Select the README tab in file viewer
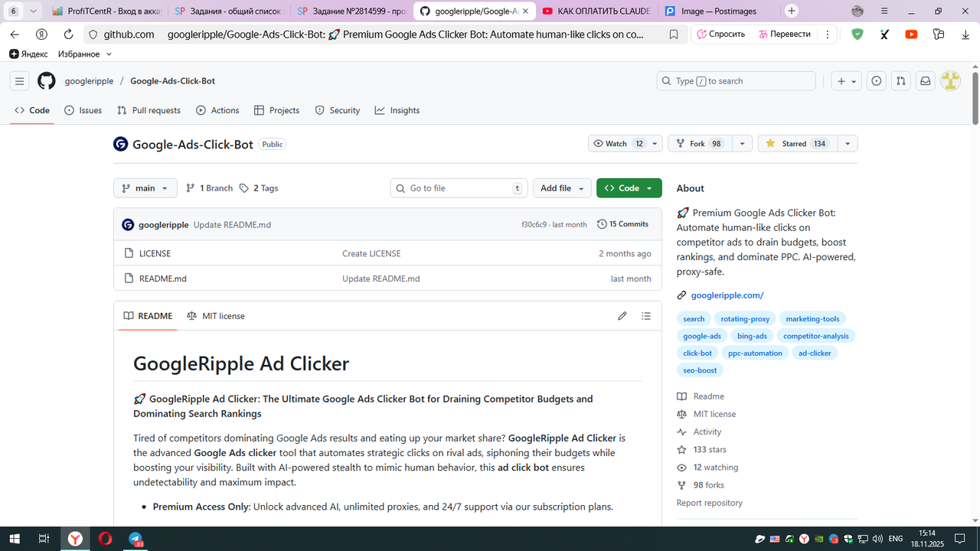The width and height of the screenshot is (980, 551). tap(148, 316)
